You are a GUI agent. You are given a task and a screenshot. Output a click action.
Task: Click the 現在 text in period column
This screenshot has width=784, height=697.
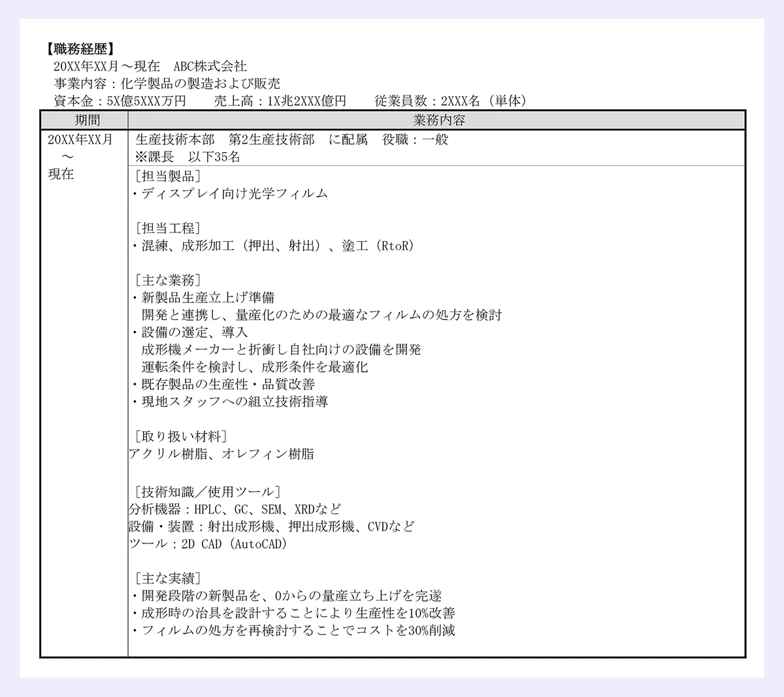pos(61,174)
